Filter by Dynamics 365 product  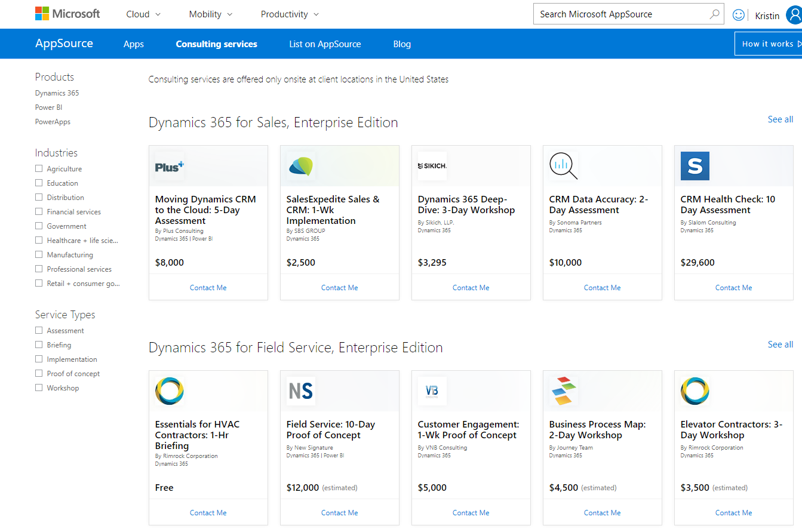click(57, 93)
